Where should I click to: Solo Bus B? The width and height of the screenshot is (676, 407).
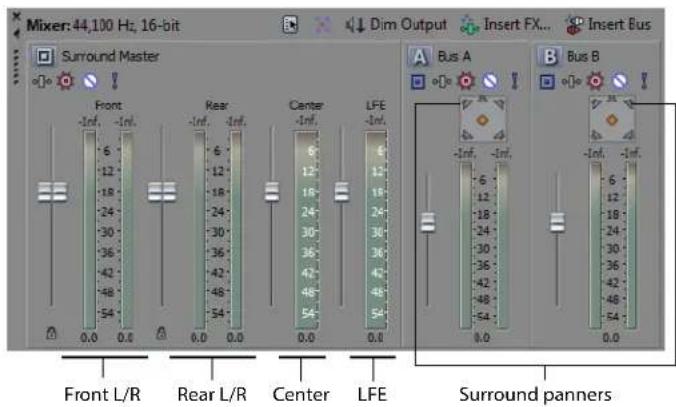tap(644, 81)
